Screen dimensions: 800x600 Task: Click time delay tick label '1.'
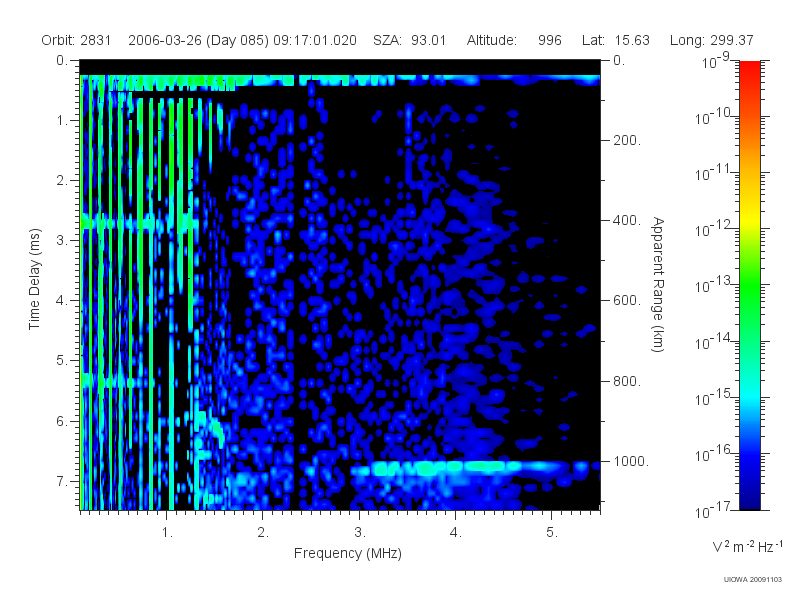pos(62,120)
